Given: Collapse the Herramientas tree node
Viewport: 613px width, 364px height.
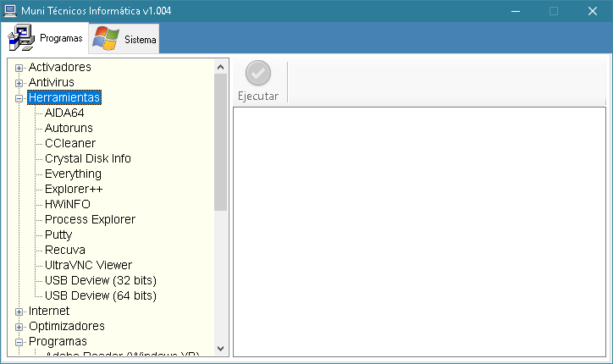Looking at the screenshot, I should [x=19, y=98].
